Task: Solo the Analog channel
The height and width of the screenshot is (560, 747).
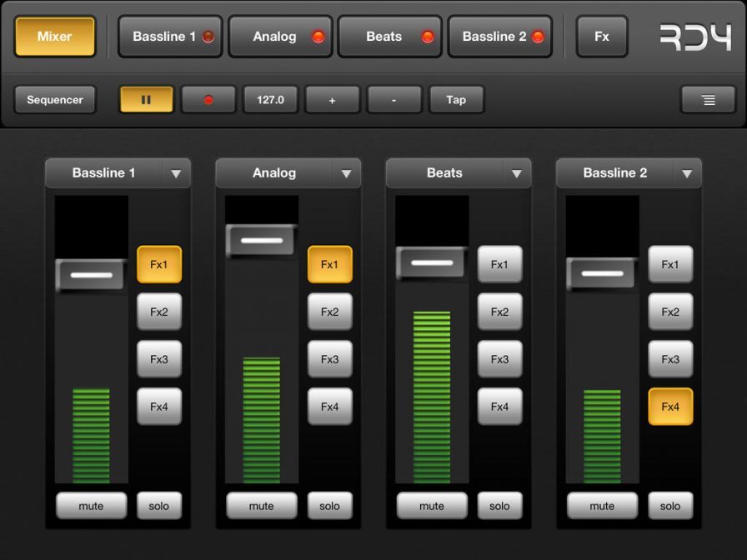Action: 329,506
